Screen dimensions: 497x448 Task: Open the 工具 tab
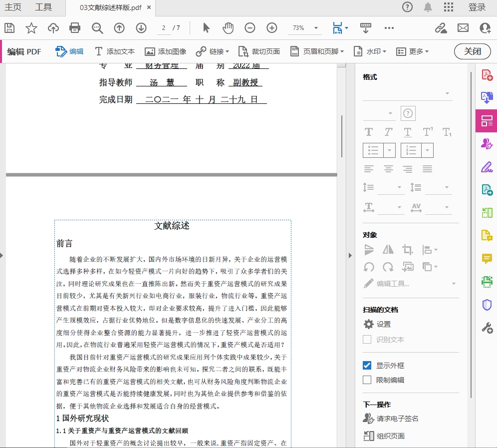click(x=43, y=7)
